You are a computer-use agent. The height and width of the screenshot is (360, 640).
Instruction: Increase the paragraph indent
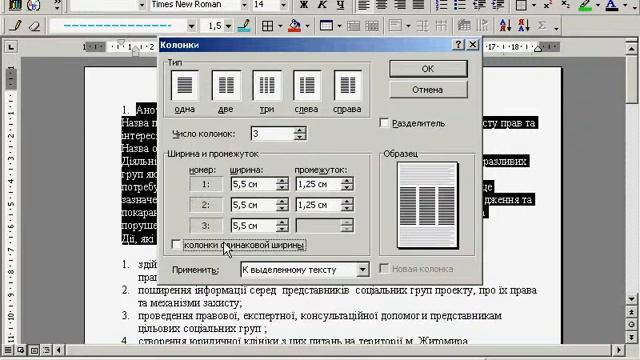pyautogui.click(x=498, y=4)
